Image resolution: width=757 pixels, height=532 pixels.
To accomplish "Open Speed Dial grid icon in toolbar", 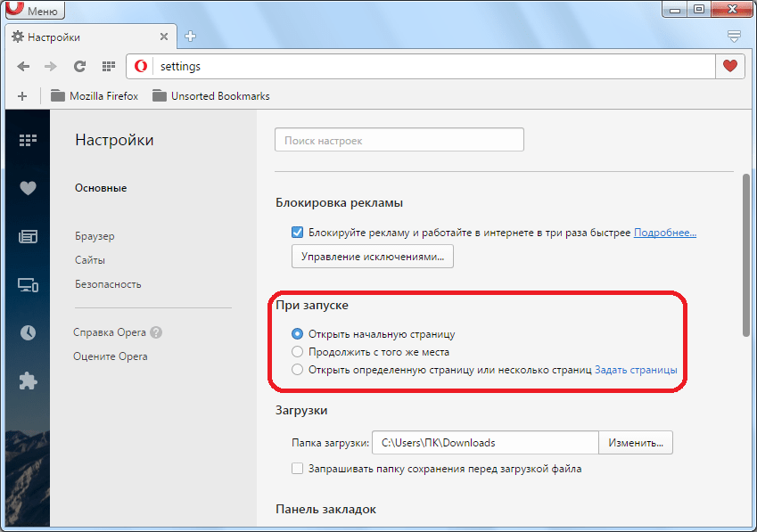I will pos(109,67).
